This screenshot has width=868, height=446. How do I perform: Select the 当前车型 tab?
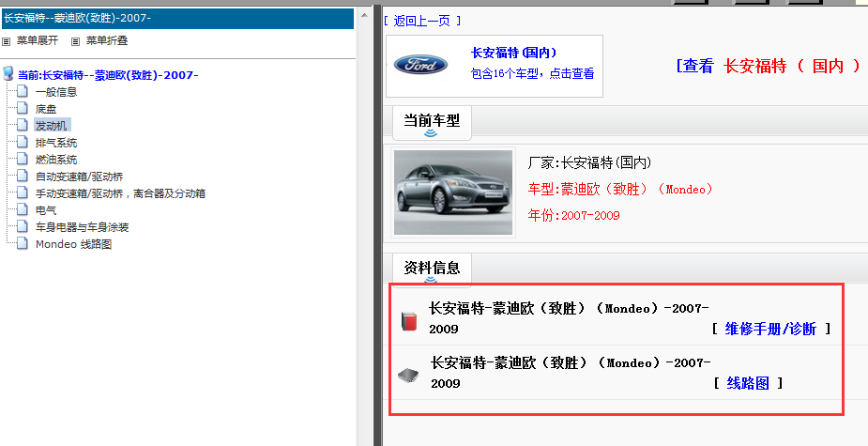(x=432, y=121)
